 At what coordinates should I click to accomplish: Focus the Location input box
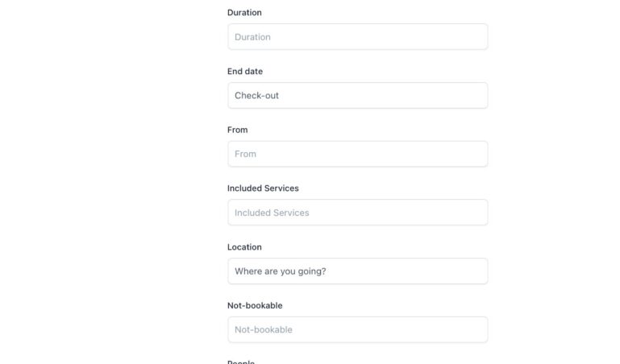357,271
